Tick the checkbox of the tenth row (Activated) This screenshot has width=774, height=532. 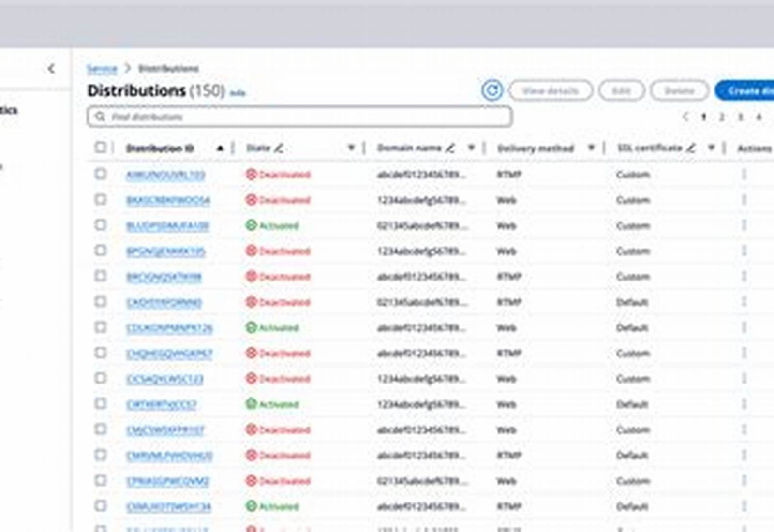click(x=100, y=403)
